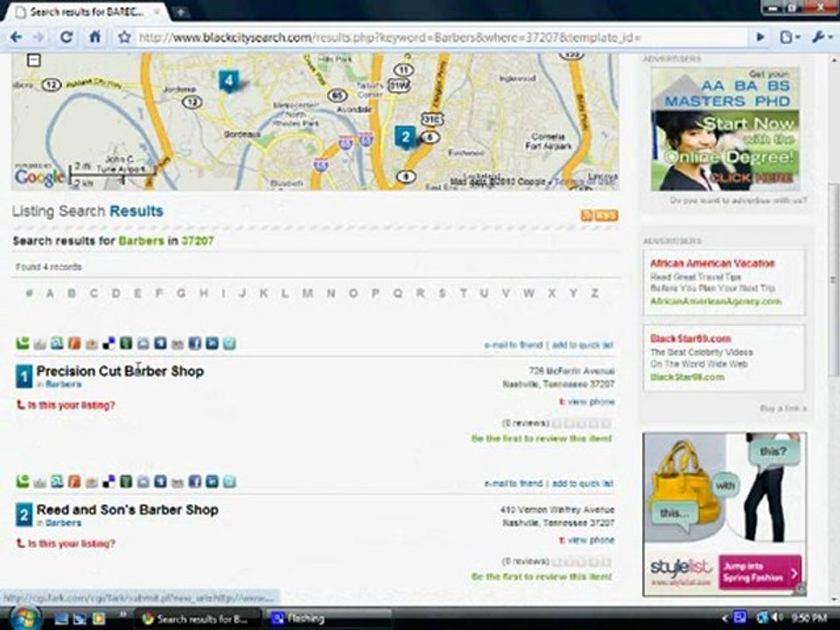The height and width of the screenshot is (630, 840).
Task: Open the online degree advertisement banner
Action: 724,129
